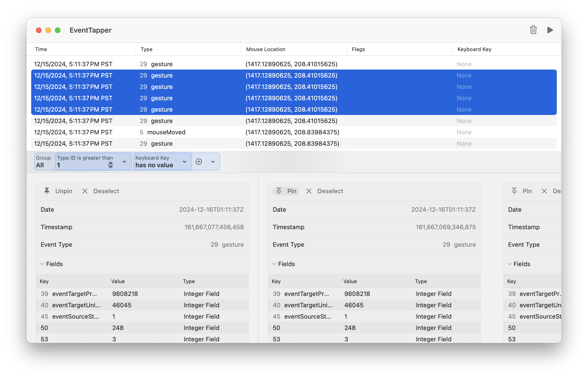Open the Type ID filter dropdown chevron

[124, 162]
